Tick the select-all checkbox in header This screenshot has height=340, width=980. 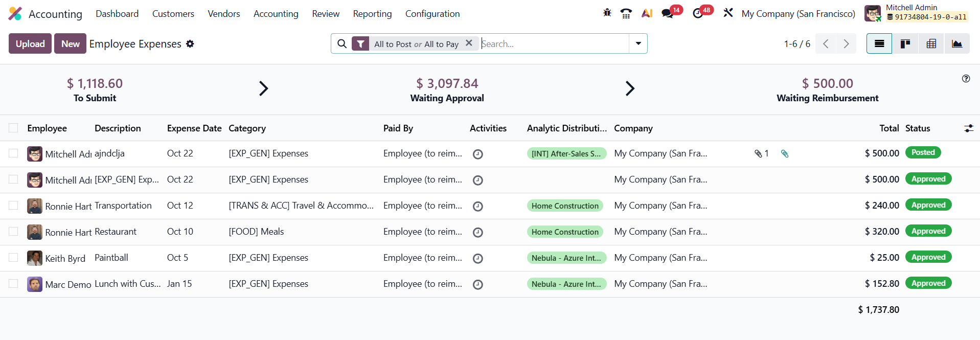13,128
